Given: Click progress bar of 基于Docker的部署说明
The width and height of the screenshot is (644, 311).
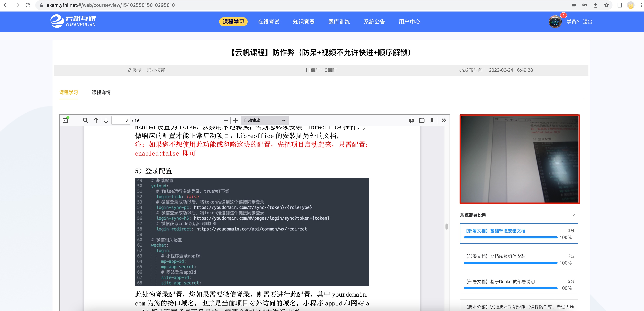Looking at the screenshot, I should click(510, 288).
